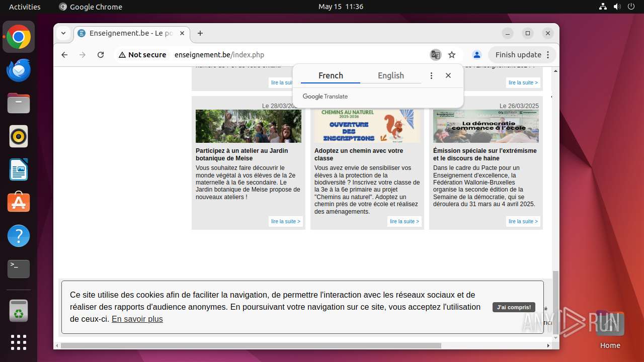The height and width of the screenshot is (362, 644).
Task: Select the English tab in translate popup
Action: pos(391,75)
